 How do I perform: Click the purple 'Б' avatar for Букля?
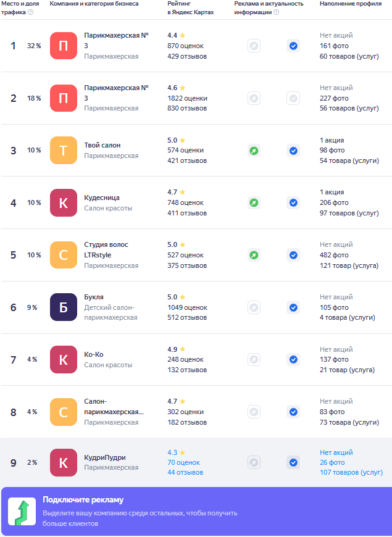coord(64,307)
